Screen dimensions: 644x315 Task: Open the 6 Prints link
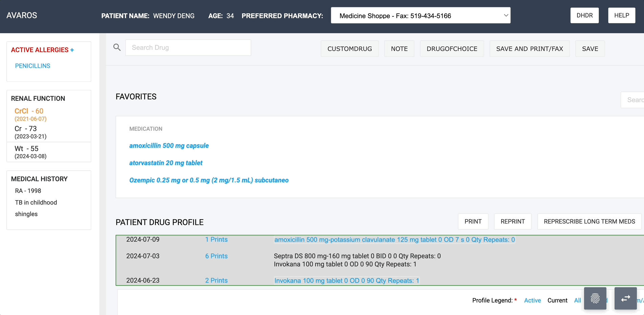pyautogui.click(x=216, y=256)
